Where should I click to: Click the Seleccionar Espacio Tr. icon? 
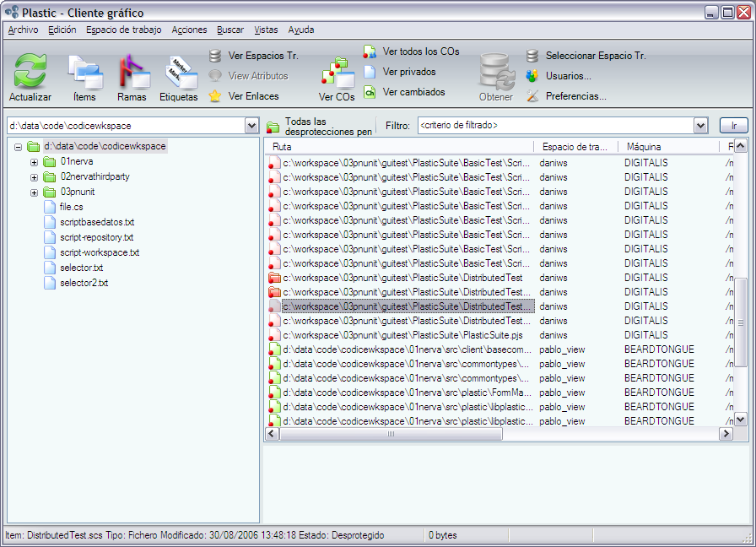pos(532,56)
